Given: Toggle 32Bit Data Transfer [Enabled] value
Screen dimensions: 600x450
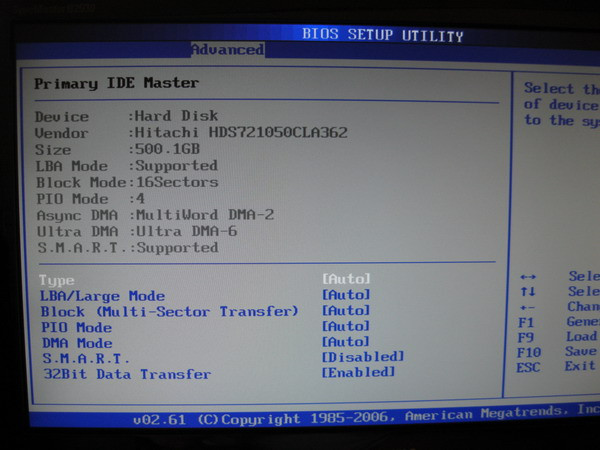Looking at the screenshot, I should [x=358, y=372].
